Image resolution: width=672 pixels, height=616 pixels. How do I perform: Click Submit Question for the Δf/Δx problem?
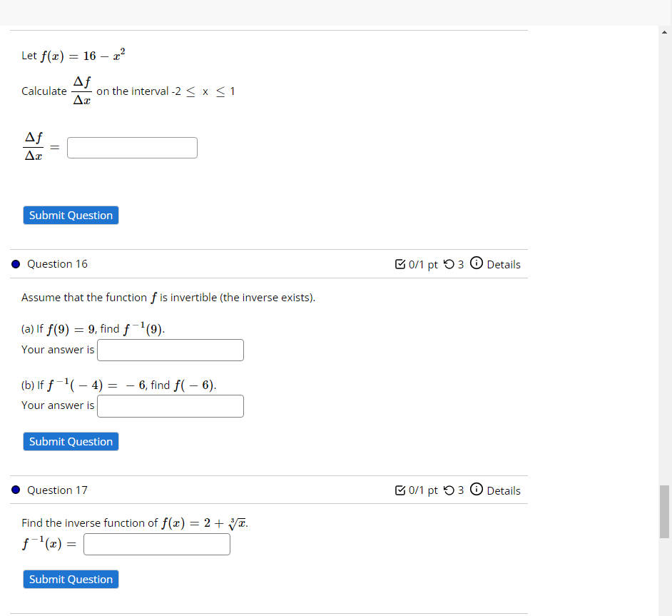(70, 215)
